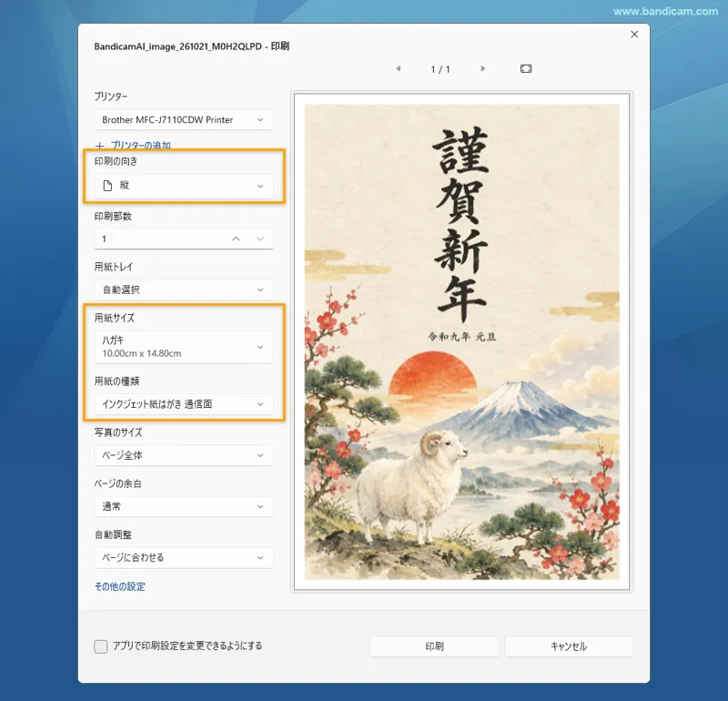The width and height of the screenshot is (728, 701).
Task: Click the New Year card print preview
Action: [x=462, y=342]
